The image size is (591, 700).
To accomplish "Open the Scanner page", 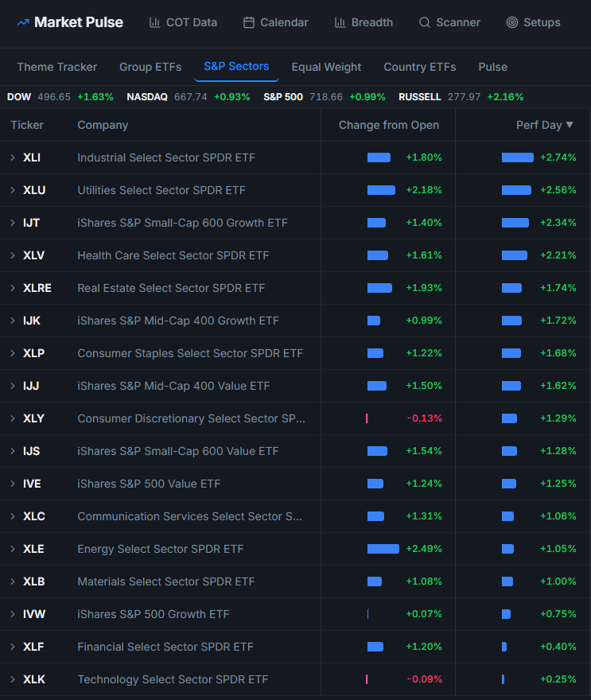I will 449,22.
